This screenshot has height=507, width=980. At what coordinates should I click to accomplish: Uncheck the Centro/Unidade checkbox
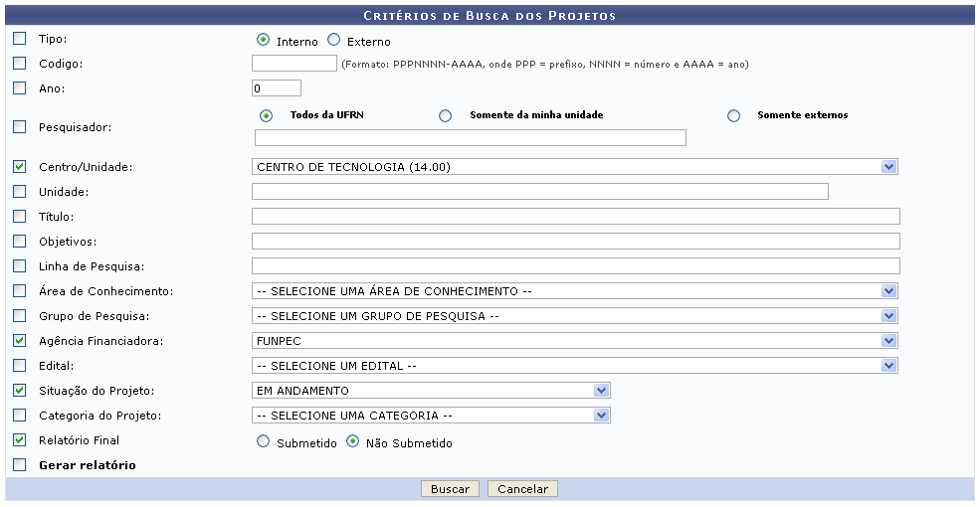(x=20, y=166)
